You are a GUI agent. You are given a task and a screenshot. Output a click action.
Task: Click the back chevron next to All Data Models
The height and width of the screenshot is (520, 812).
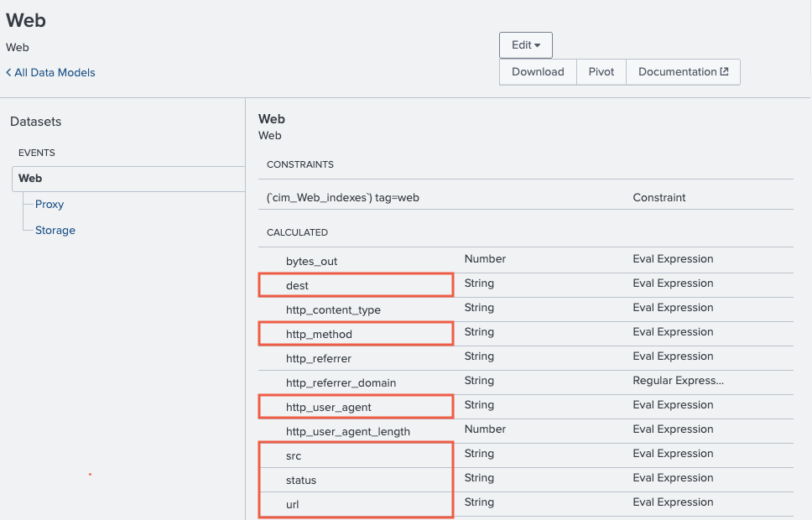tap(9, 72)
